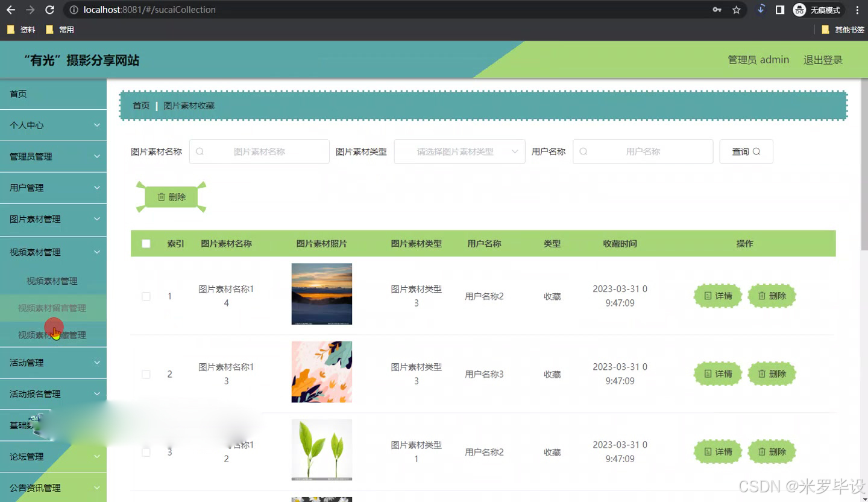Open the 常用 bookmark folder
The width and height of the screenshot is (868, 502).
[x=60, y=30]
